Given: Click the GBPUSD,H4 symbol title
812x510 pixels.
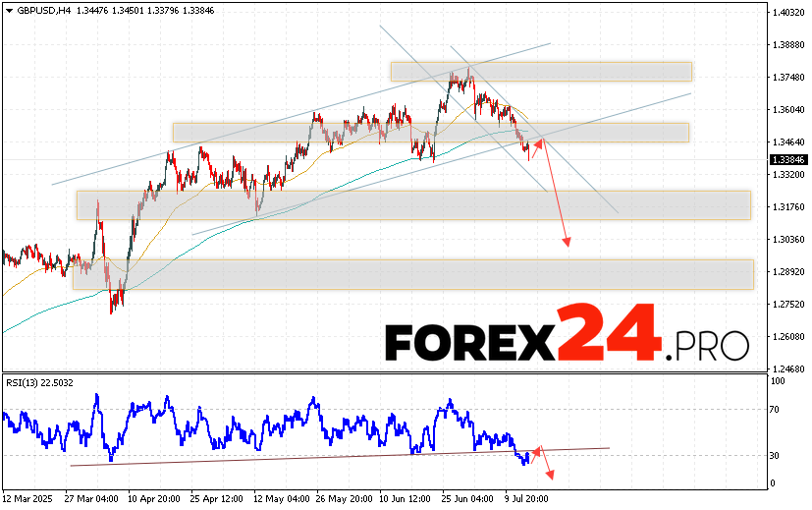Looking at the screenshot, I should (x=34, y=9).
